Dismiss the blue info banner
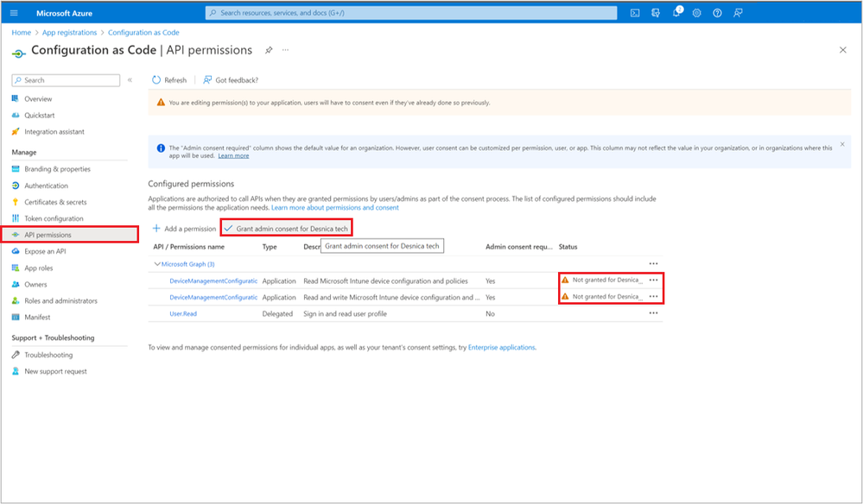Viewport: 863px width, 504px height. click(x=842, y=144)
